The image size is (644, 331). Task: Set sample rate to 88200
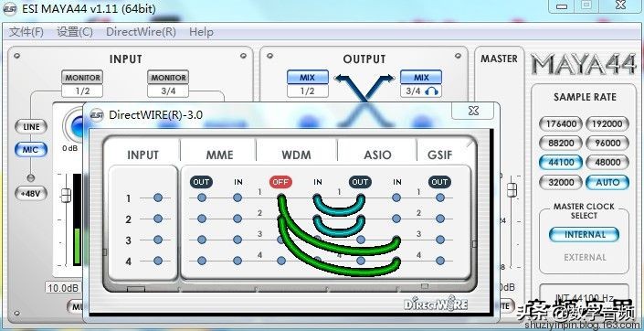tap(561, 143)
